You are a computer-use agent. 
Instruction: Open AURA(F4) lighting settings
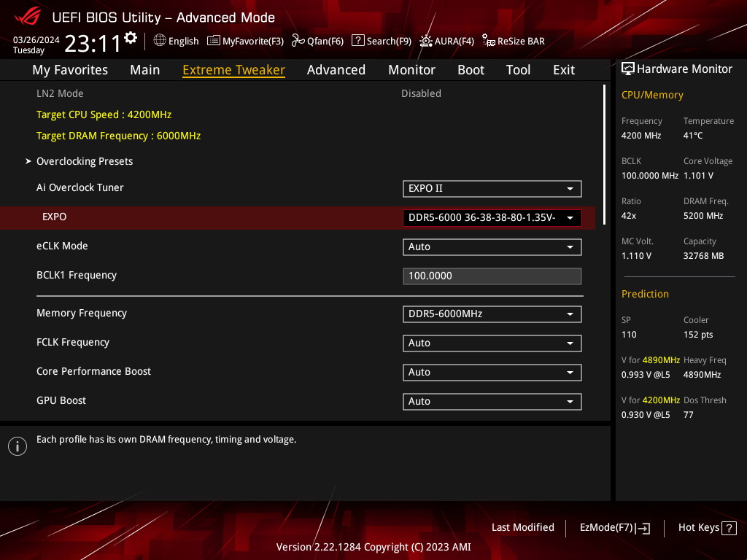[x=446, y=41]
